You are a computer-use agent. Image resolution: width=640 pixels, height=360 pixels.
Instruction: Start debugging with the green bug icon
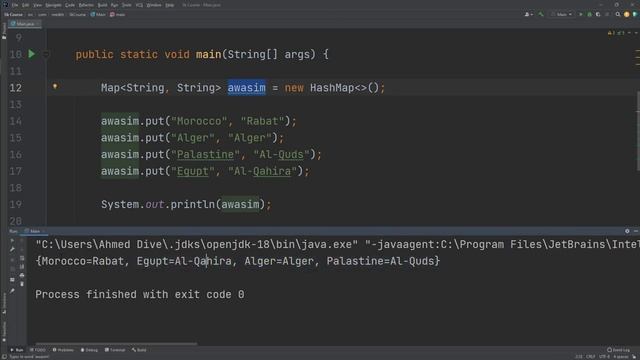click(589, 14)
